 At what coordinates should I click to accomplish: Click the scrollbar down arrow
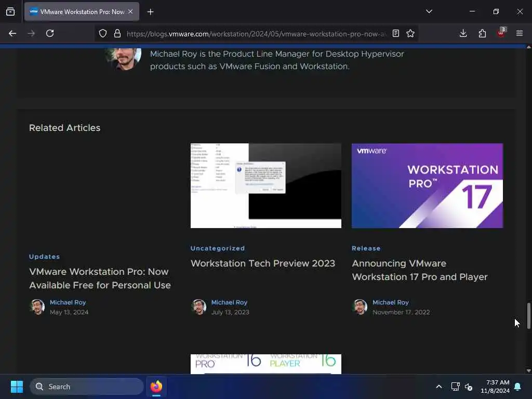528,371
